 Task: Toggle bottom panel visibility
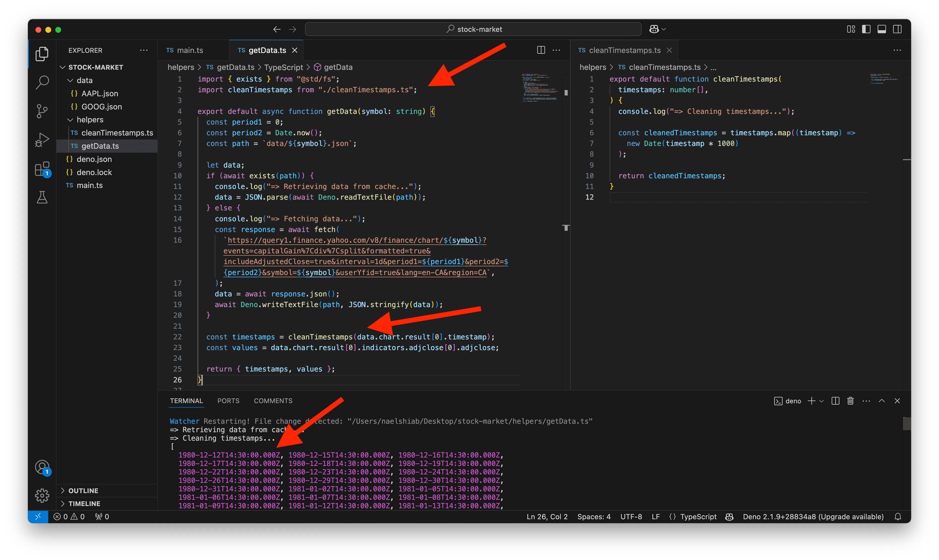point(882,29)
